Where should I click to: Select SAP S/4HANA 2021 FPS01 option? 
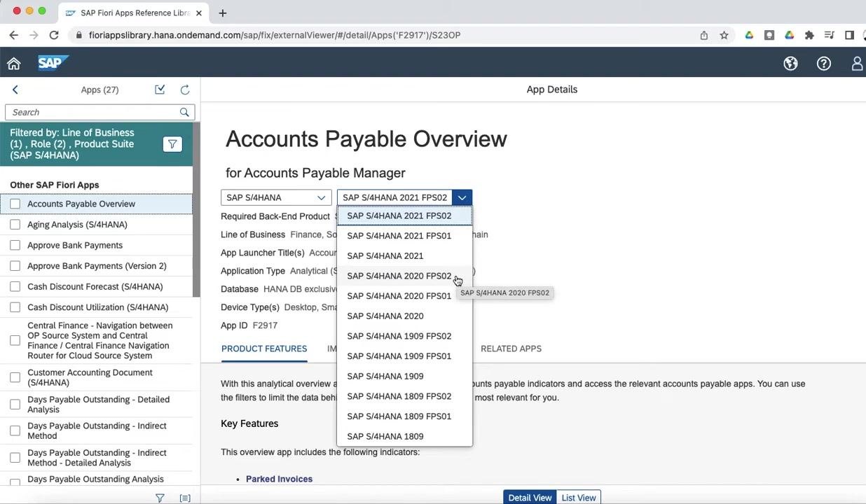(x=405, y=236)
